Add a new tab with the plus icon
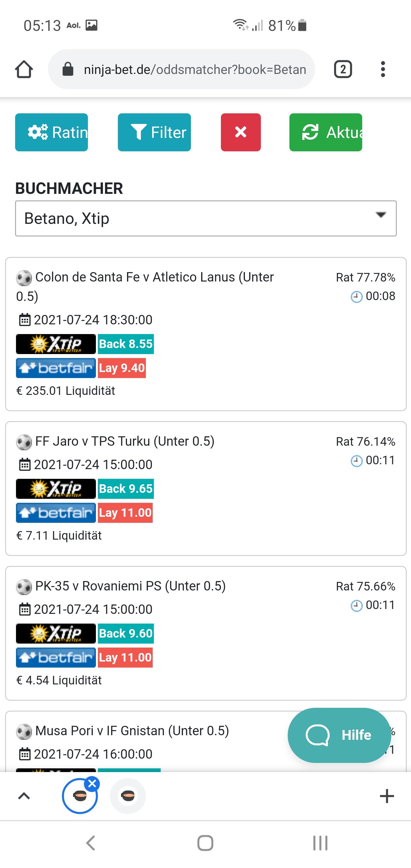 (x=387, y=796)
